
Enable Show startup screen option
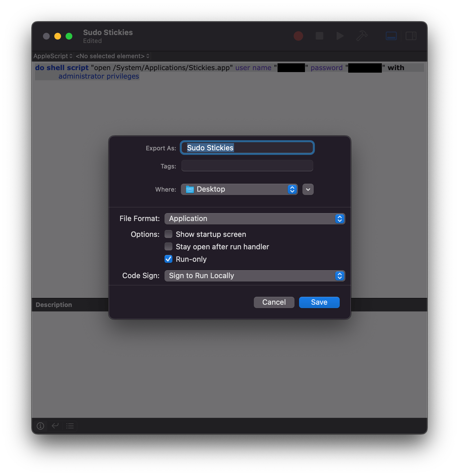(168, 234)
